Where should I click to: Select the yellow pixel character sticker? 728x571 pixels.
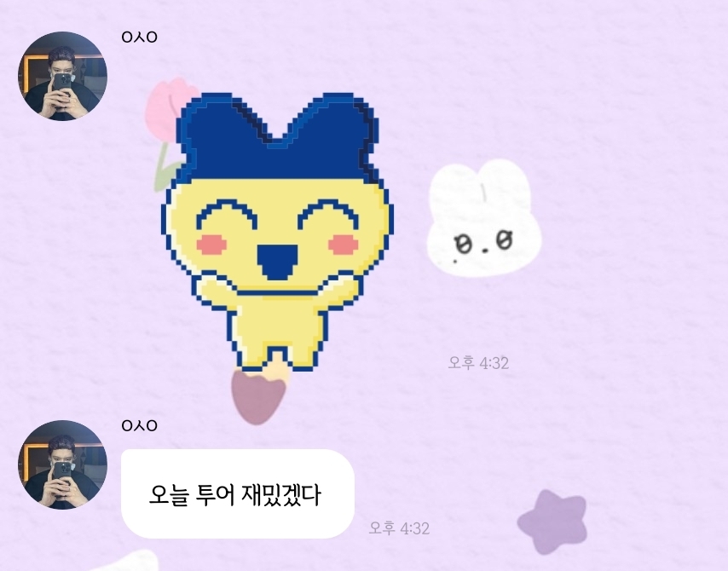(x=278, y=232)
